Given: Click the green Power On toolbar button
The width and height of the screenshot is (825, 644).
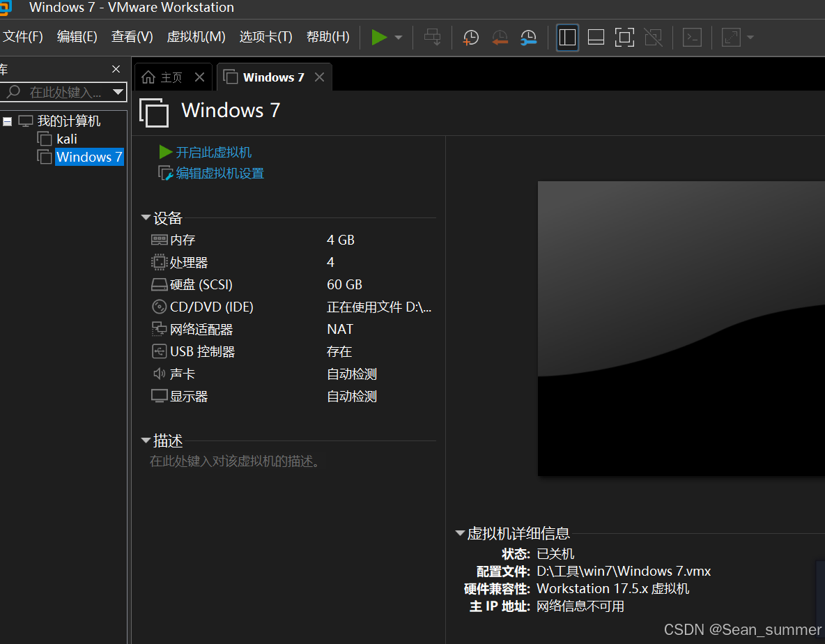Looking at the screenshot, I should 379,38.
